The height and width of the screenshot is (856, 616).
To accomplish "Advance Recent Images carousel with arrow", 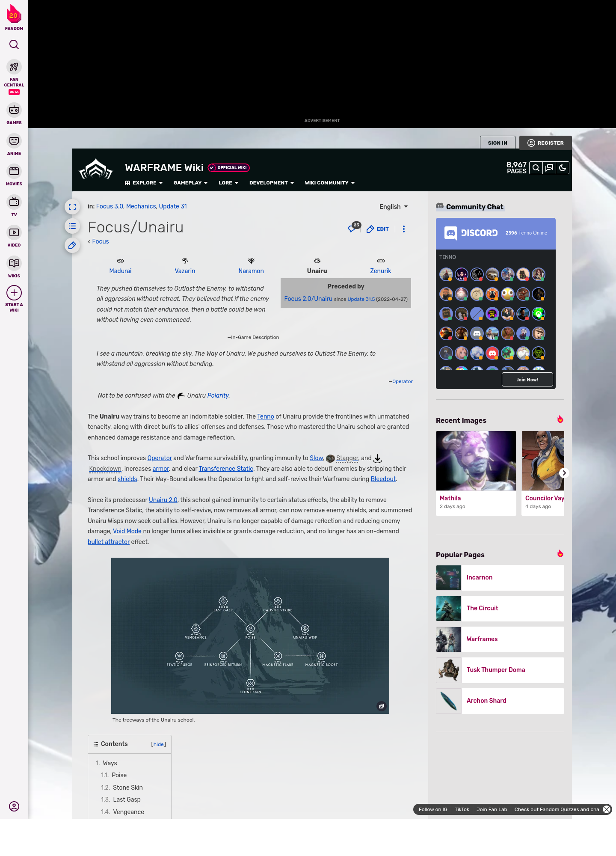I will point(564,473).
